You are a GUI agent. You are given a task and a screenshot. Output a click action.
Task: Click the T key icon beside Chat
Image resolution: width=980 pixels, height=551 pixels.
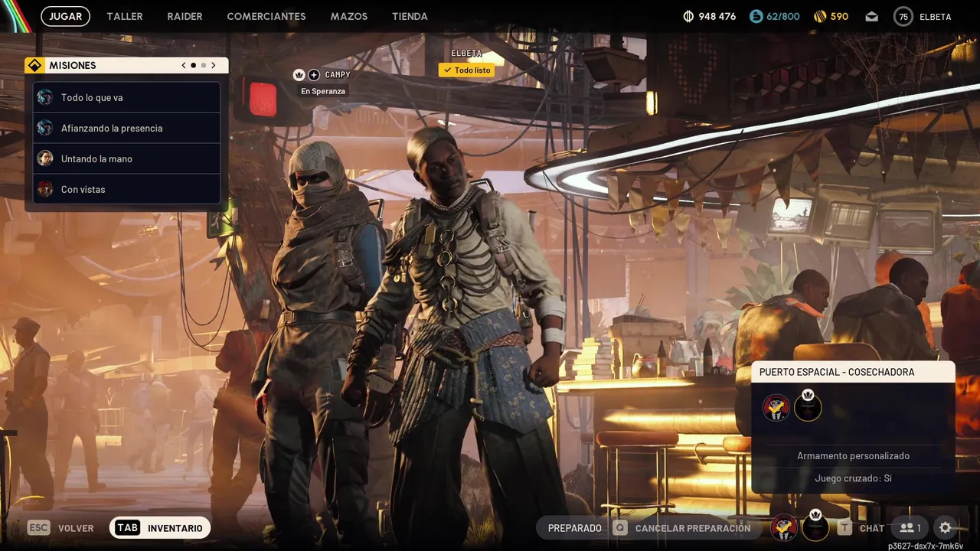(844, 527)
